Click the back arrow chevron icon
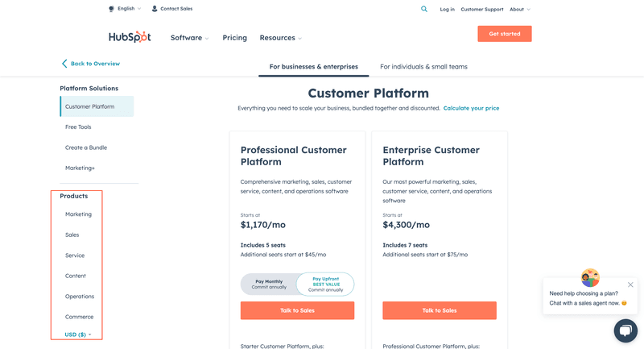 (64, 64)
